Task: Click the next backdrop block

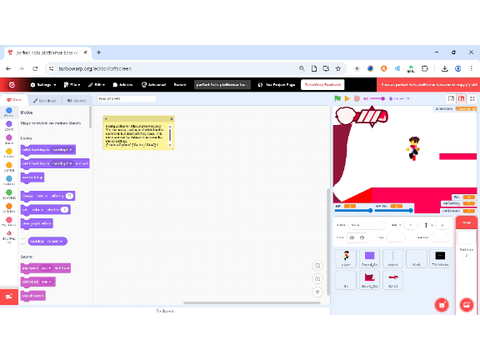Action: (x=32, y=177)
